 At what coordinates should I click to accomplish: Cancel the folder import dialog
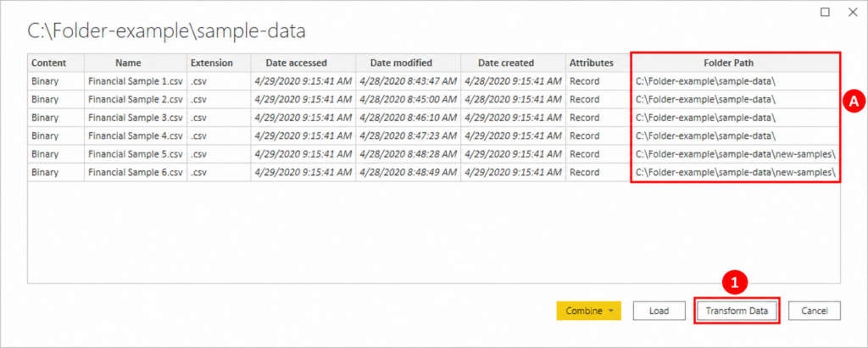click(815, 311)
